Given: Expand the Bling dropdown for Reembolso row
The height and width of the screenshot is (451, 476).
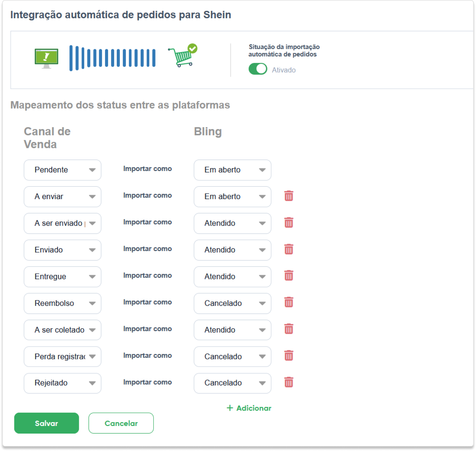Looking at the screenshot, I should tap(232, 303).
